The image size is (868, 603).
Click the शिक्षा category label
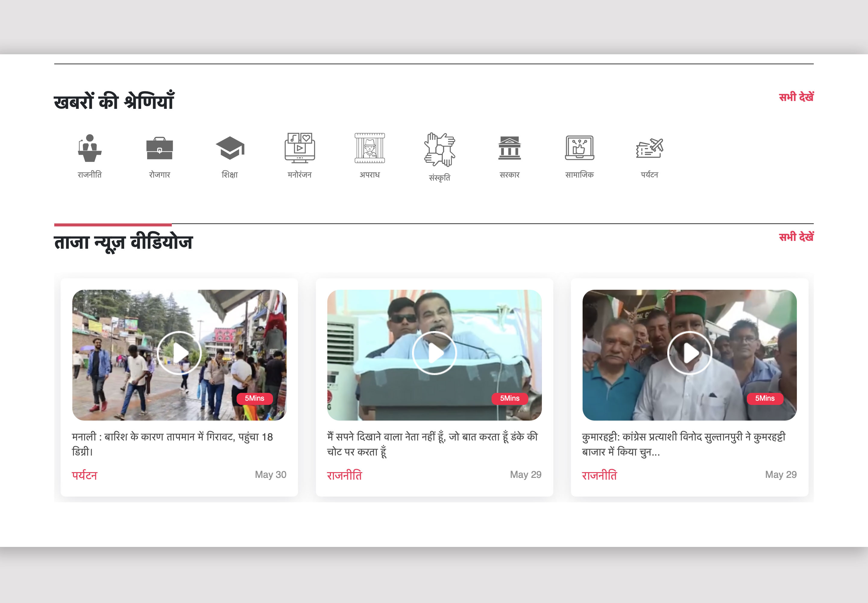point(230,175)
